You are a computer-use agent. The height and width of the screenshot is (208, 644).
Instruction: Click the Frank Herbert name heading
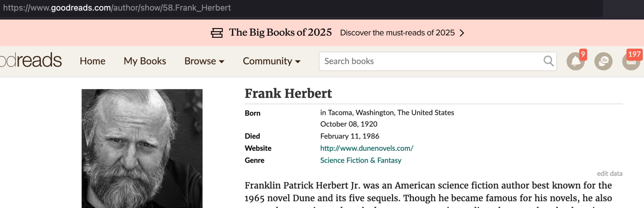[x=288, y=94]
